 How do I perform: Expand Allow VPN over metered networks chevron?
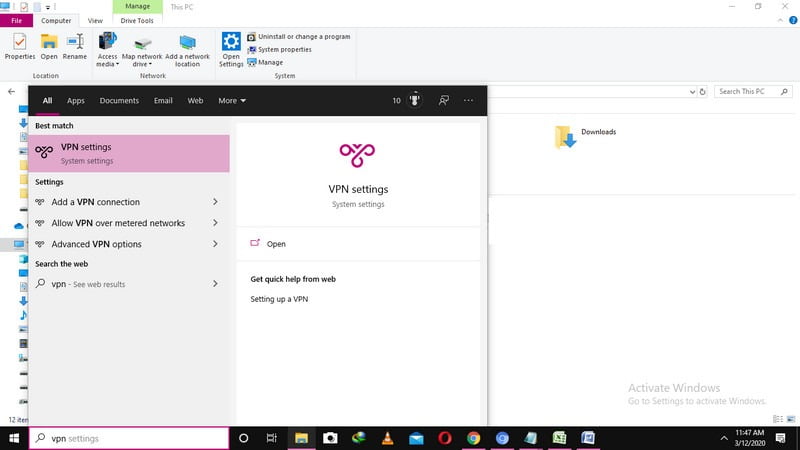coord(215,223)
